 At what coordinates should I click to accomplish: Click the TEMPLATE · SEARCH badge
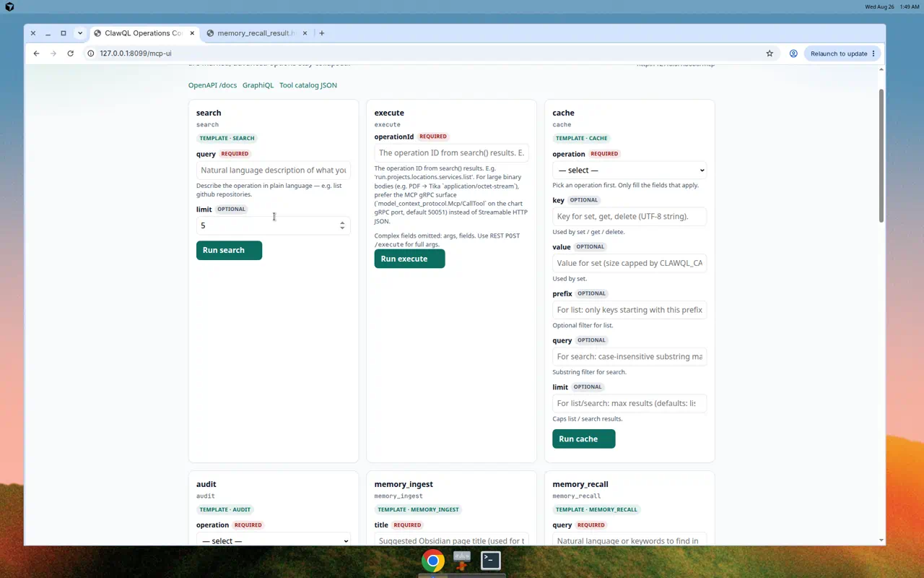[x=227, y=138]
